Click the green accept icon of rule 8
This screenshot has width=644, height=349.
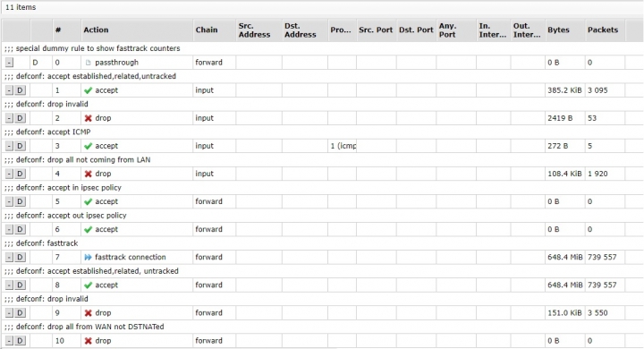(88, 285)
